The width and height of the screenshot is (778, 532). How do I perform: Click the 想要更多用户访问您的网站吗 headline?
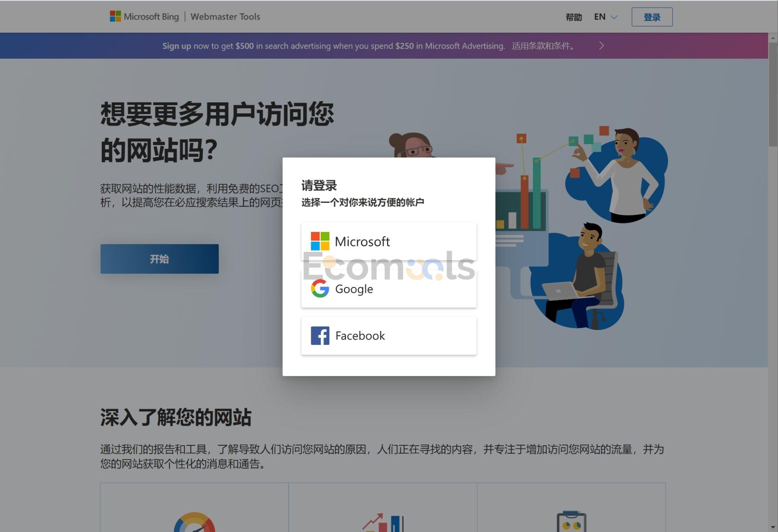click(217, 132)
